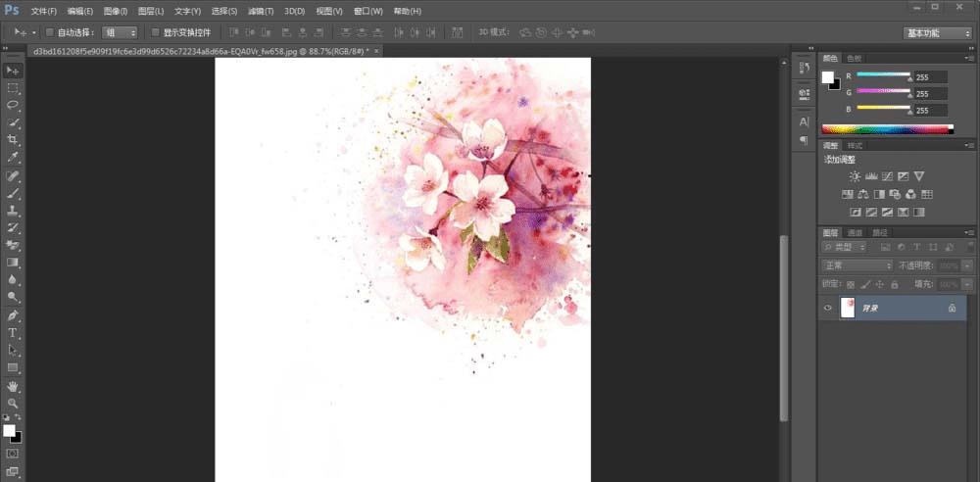
Task: Select the Rectangular Marquee tool
Action: pos(13,88)
